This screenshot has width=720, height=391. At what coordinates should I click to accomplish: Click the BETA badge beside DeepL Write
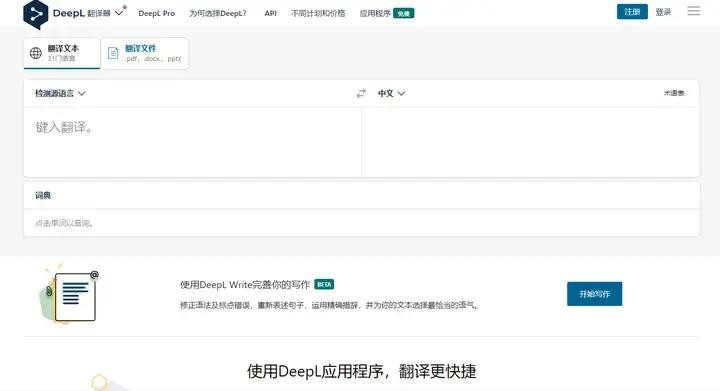324,285
